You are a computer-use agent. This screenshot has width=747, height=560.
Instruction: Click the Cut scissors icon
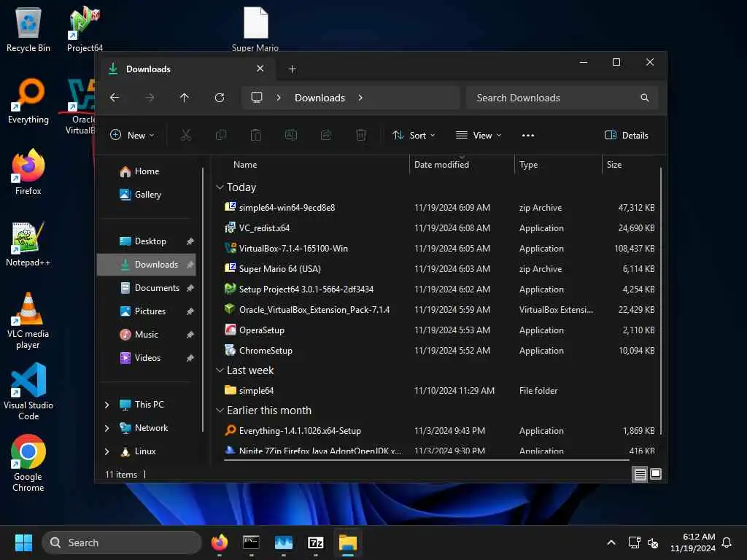[186, 135]
